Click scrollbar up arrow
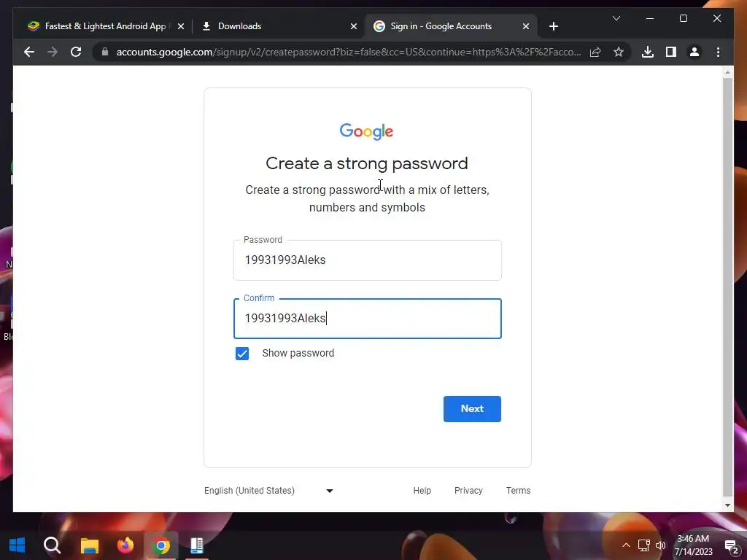 tap(727, 72)
